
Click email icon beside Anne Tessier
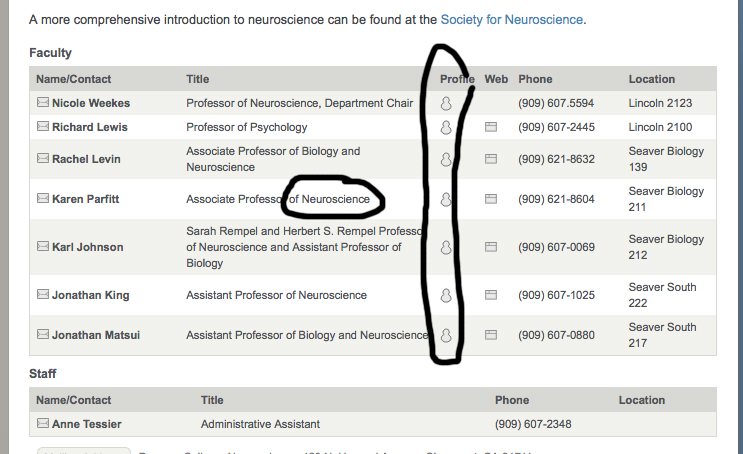pyautogui.click(x=42, y=424)
